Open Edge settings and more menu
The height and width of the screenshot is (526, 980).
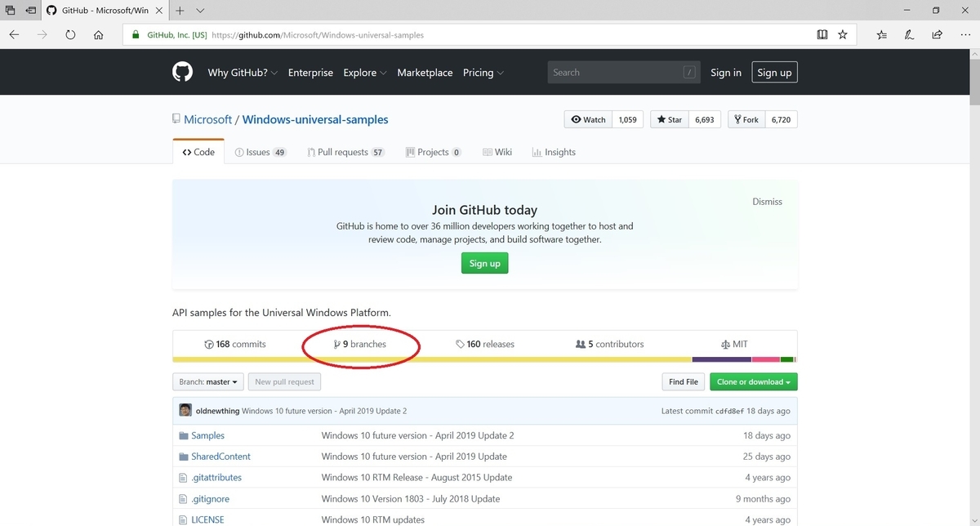(x=964, y=35)
